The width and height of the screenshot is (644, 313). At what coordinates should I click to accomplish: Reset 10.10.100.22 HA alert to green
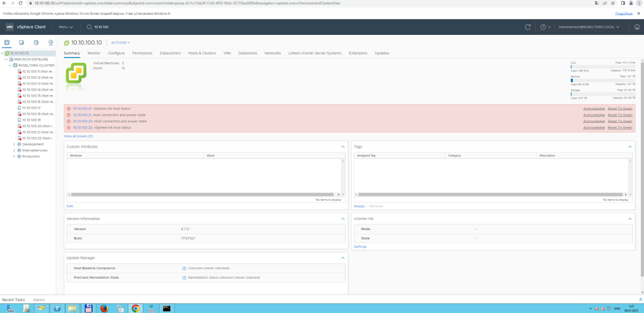[x=620, y=128]
